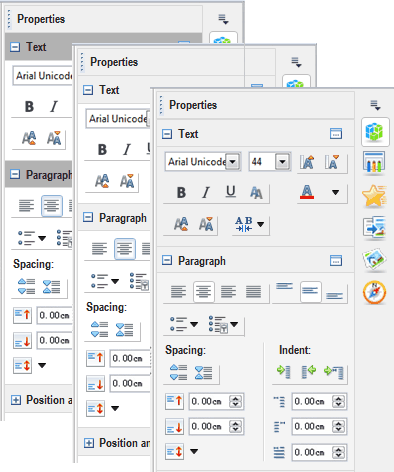The image size is (394, 472).
Task: Click Switch to Hanging Indent icon
Action: (x=334, y=372)
